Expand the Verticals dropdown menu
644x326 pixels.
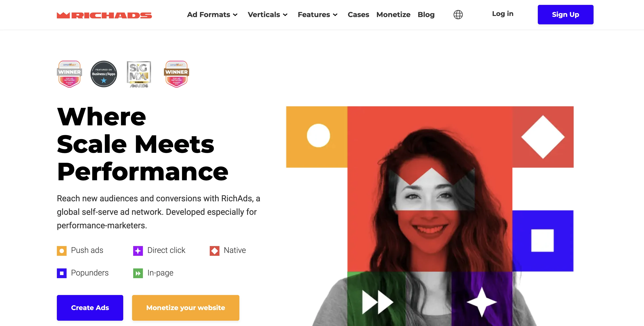(267, 15)
